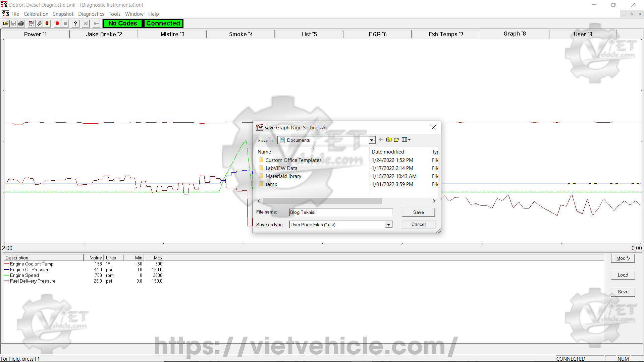
Task: Click Up One Level folder icon
Action: tap(389, 140)
